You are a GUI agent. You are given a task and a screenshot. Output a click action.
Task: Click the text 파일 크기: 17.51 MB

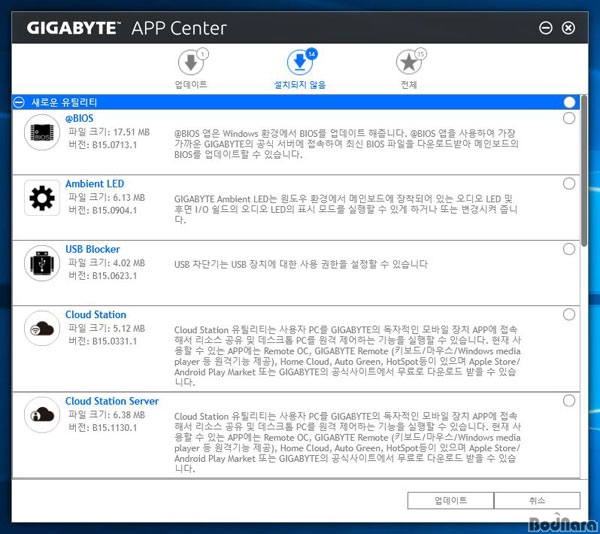point(109,132)
